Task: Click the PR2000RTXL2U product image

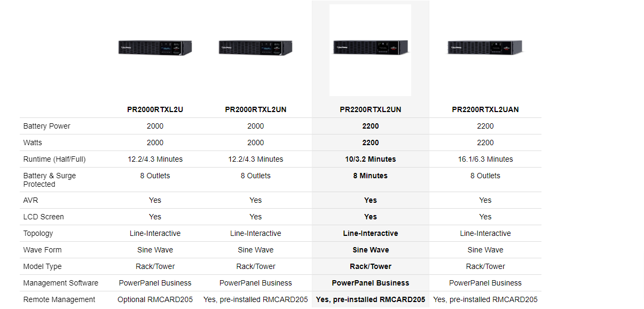Action: 155,47
